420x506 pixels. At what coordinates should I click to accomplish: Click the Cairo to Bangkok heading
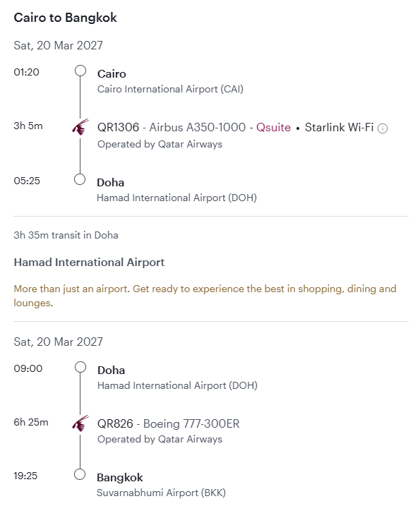(x=65, y=18)
